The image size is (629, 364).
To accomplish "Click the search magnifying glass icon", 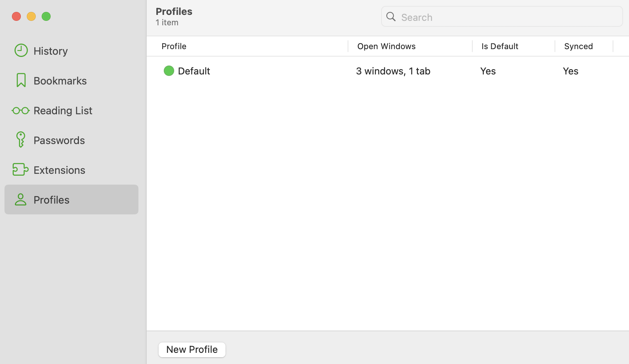I will [x=391, y=17].
